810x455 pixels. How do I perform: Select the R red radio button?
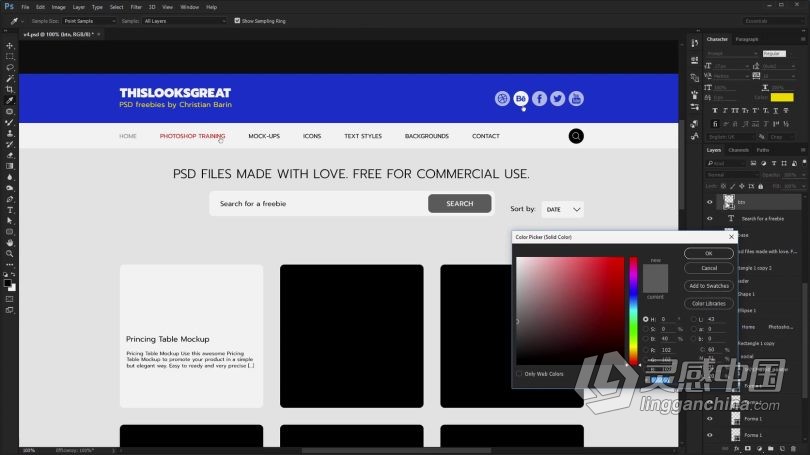(x=646, y=350)
